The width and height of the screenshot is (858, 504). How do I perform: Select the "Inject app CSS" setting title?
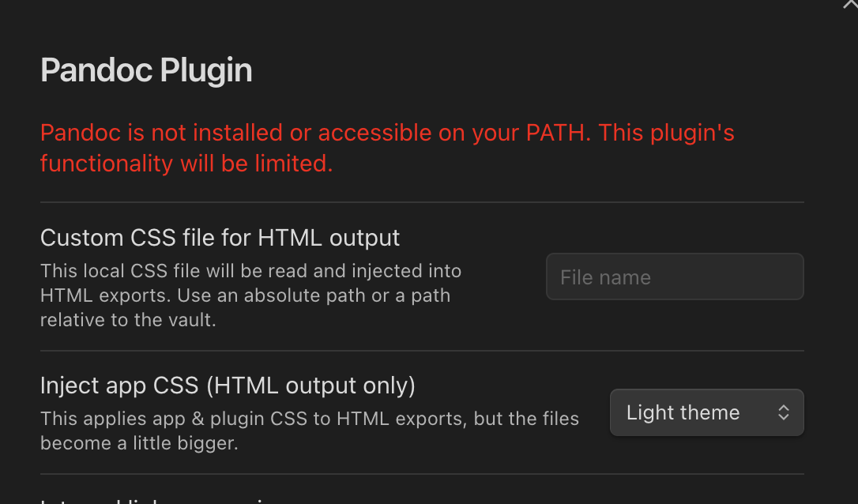point(119,386)
